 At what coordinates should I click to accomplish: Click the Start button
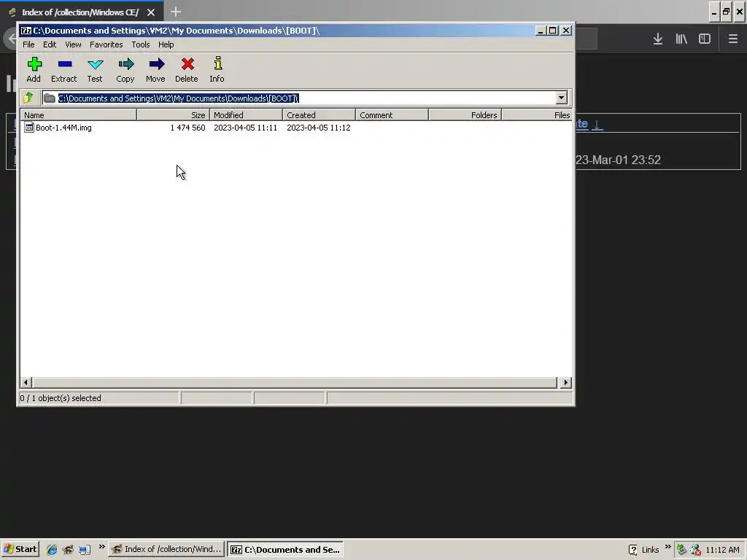point(20,549)
